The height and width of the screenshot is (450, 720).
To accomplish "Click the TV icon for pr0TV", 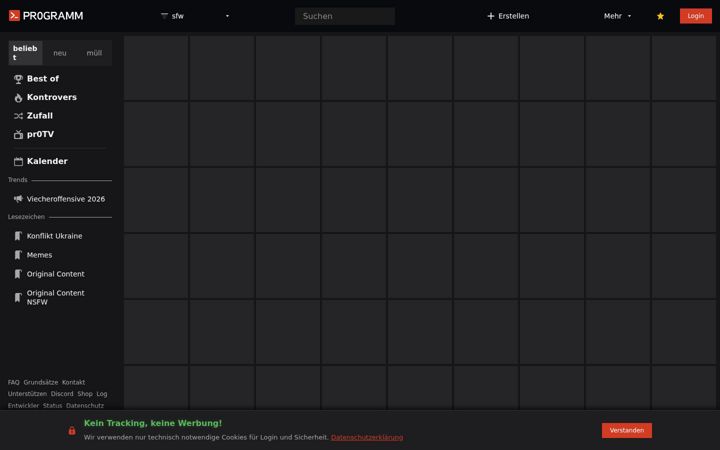I will 18,135.
